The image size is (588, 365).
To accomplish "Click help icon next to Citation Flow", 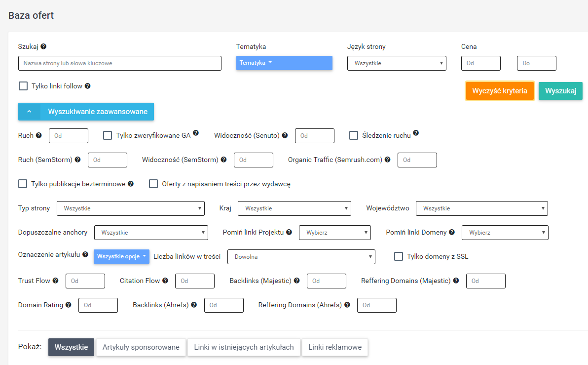I will (x=165, y=281).
